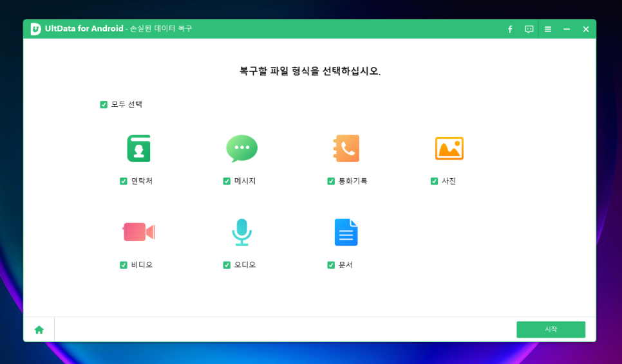Click the Messages (메시지) speech bubble icon
Image resolution: width=622 pixels, height=364 pixels.
241,149
